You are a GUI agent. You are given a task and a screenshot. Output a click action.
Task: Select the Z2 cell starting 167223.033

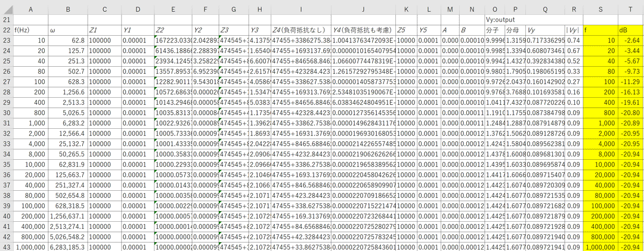point(173,41)
